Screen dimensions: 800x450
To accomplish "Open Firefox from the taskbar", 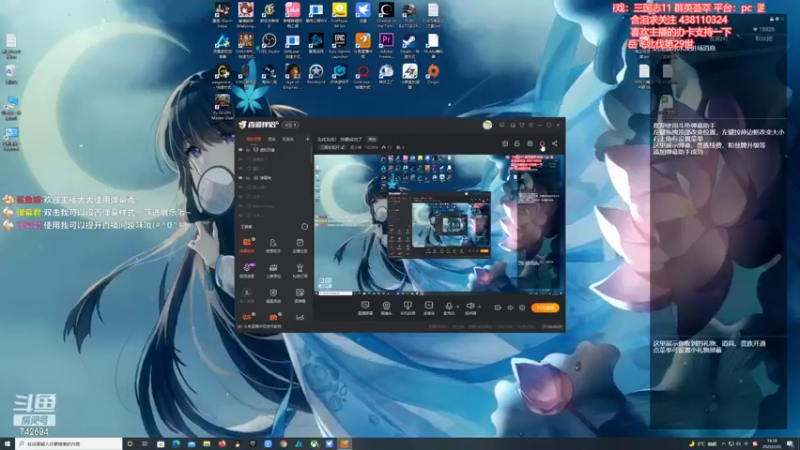I will pos(222,444).
